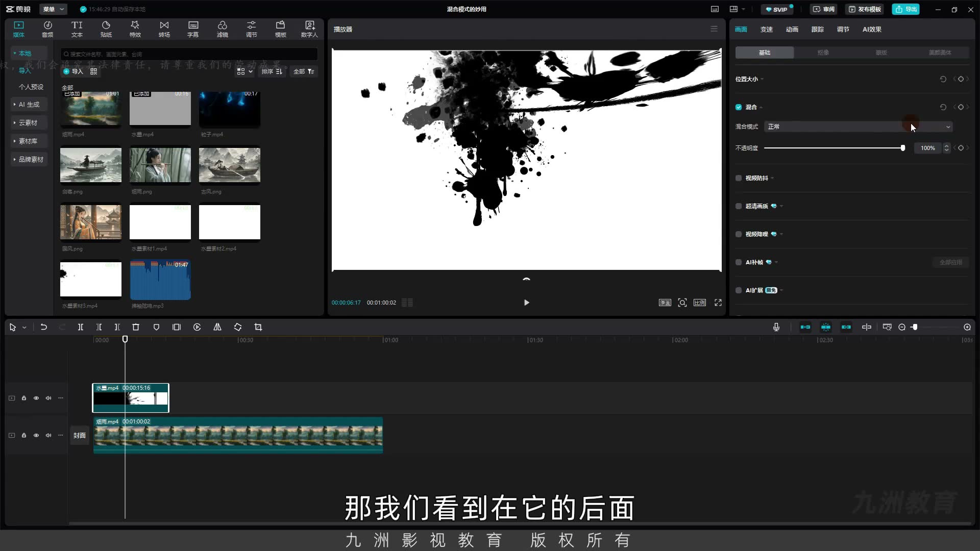Open the 排序 sort dropdown
The width and height of the screenshot is (980, 551).
click(x=272, y=71)
